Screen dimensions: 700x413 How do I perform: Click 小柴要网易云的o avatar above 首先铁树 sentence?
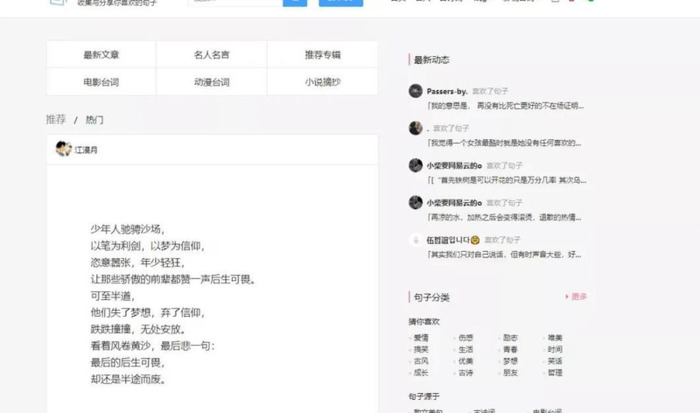[416, 165]
